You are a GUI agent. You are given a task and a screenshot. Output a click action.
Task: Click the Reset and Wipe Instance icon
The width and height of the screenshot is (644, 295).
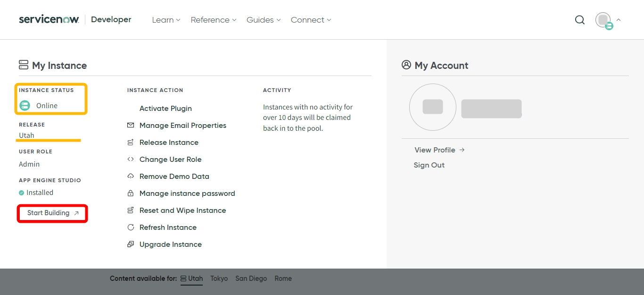click(130, 210)
